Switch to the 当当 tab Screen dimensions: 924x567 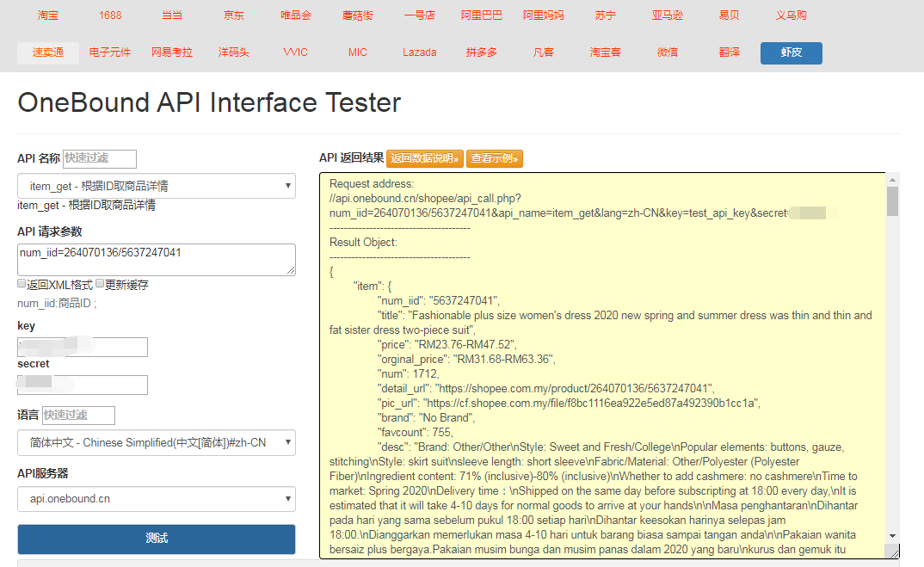[171, 15]
